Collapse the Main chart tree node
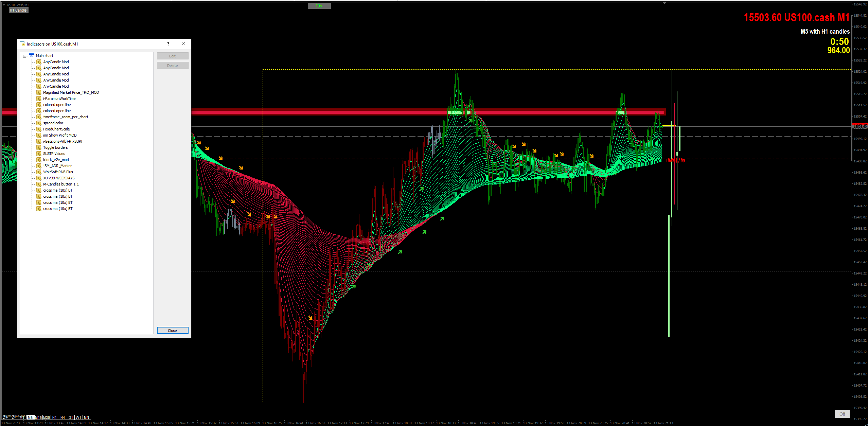The width and height of the screenshot is (868, 426). [x=24, y=56]
